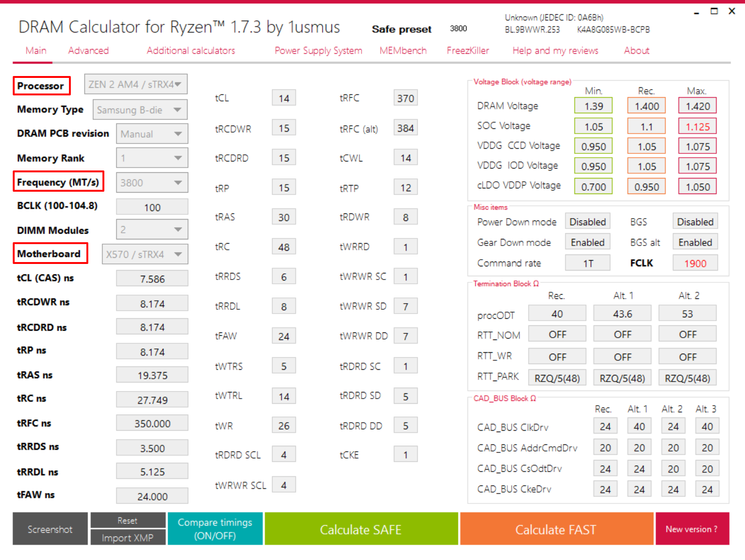
Task: Click the tFAW ns value 24.000
Action: 152,496
